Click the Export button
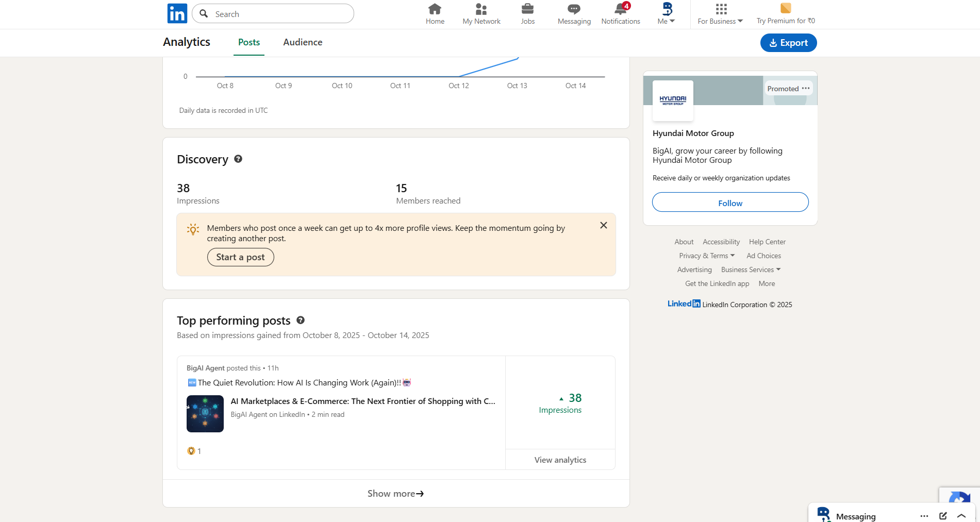Image resolution: width=980 pixels, height=522 pixels. pos(788,43)
